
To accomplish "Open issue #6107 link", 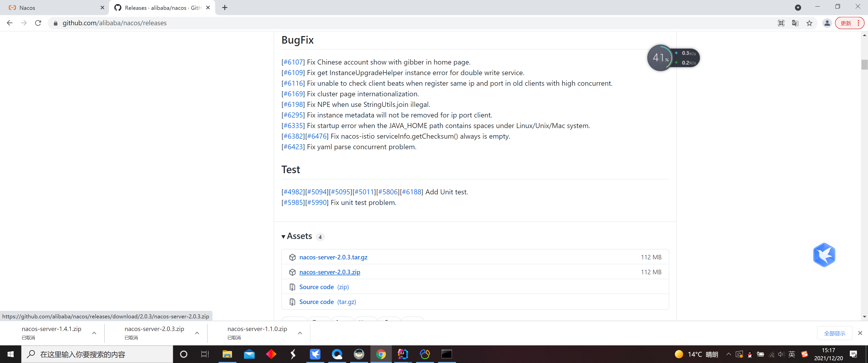I will 293,62.
